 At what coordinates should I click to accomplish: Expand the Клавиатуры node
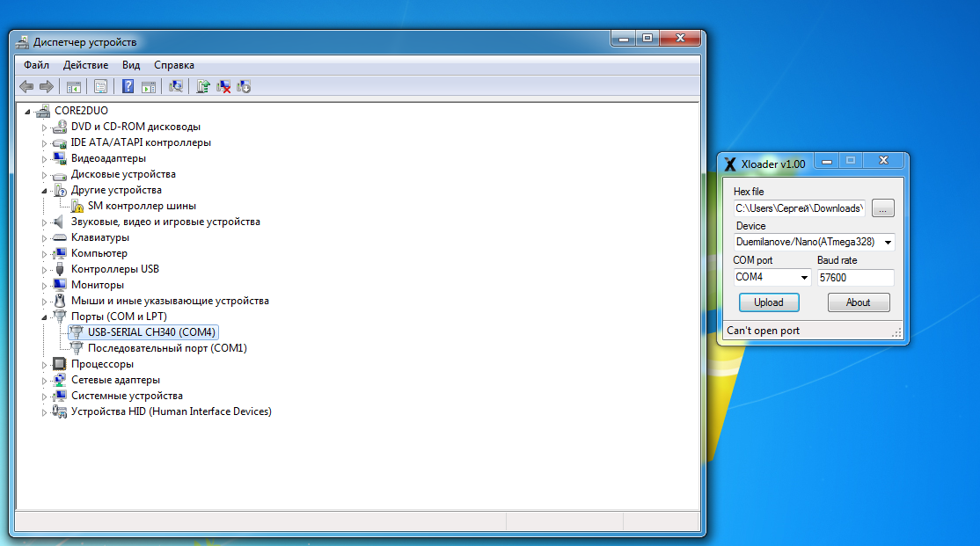44,238
